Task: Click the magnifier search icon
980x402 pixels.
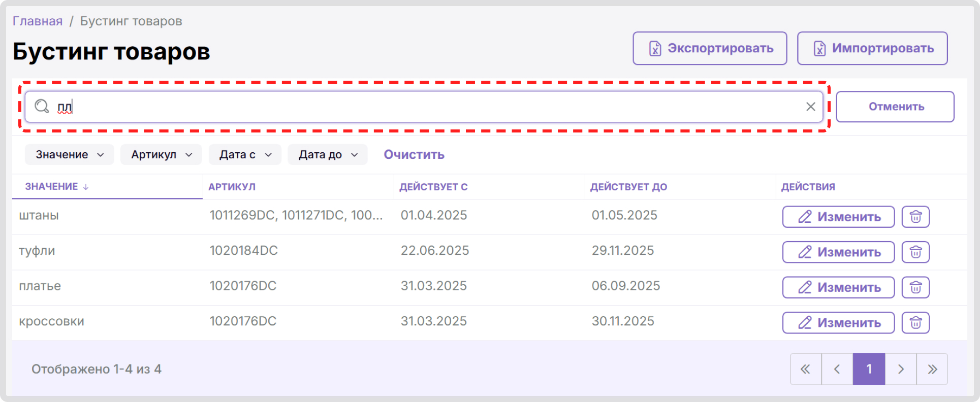Action: 42,107
